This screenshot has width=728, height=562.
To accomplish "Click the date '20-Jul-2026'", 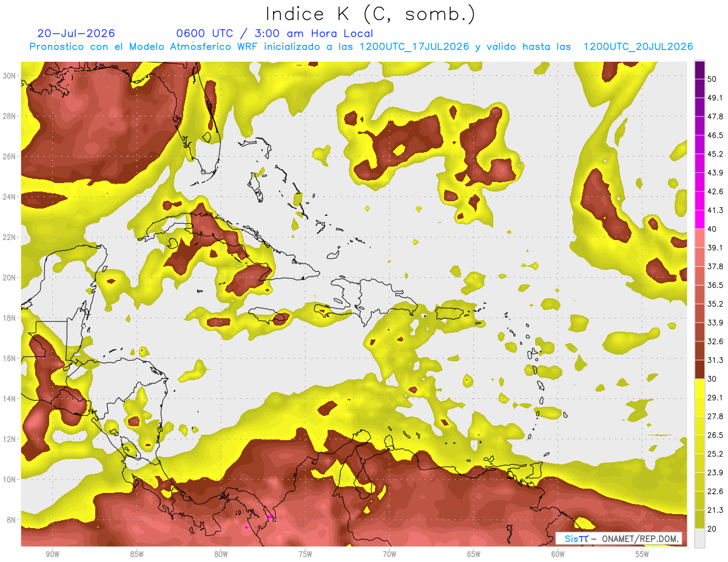I will (x=76, y=33).
